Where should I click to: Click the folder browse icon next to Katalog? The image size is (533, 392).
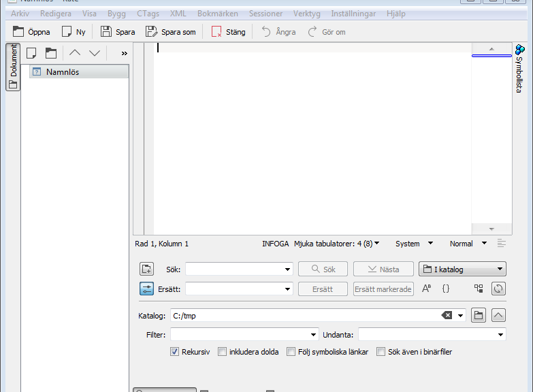coord(479,315)
